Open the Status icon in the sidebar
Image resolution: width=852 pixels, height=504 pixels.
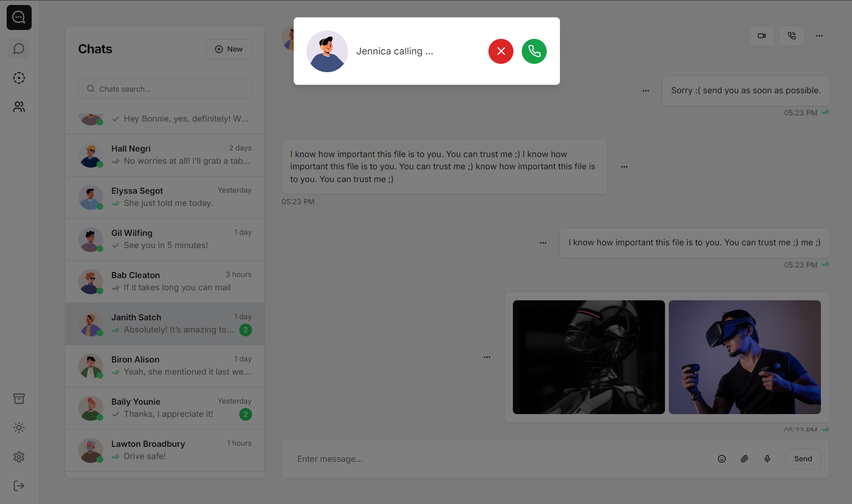pyautogui.click(x=19, y=78)
